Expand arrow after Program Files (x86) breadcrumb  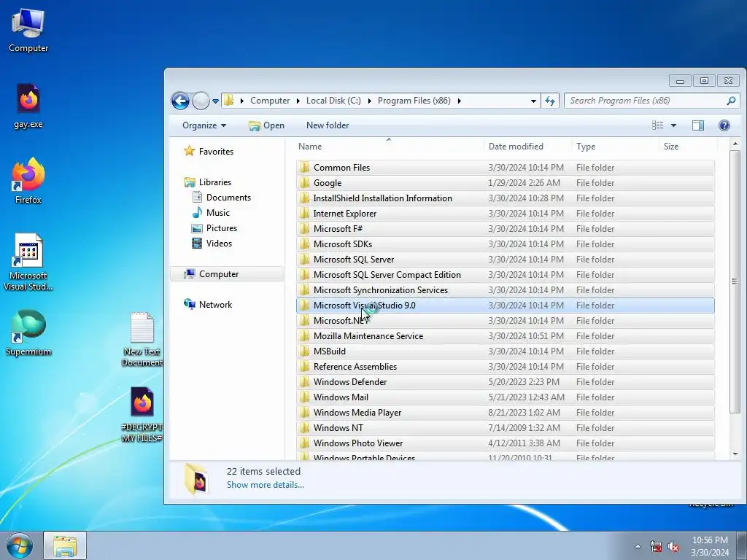pyautogui.click(x=460, y=101)
